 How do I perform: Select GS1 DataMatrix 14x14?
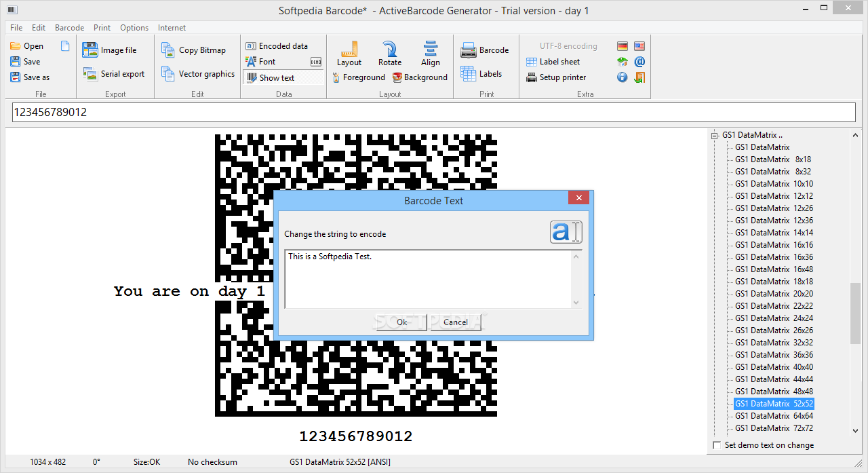[774, 233]
